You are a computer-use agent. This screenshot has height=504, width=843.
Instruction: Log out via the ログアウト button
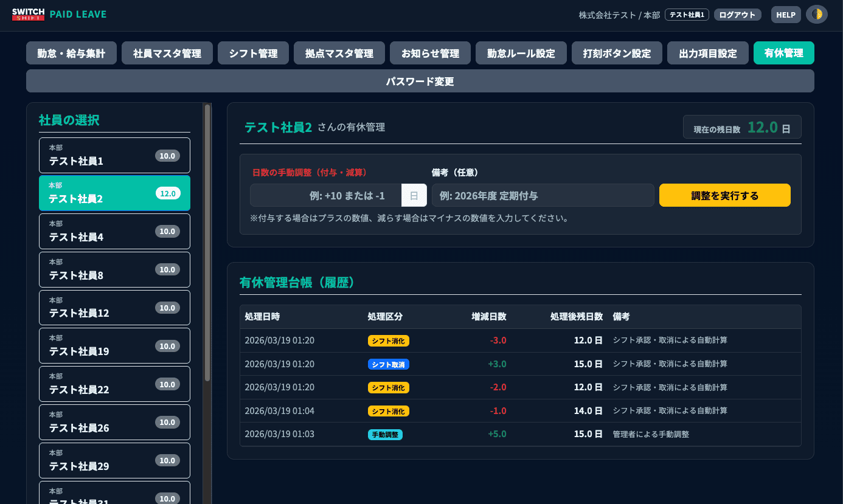[737, 14]
